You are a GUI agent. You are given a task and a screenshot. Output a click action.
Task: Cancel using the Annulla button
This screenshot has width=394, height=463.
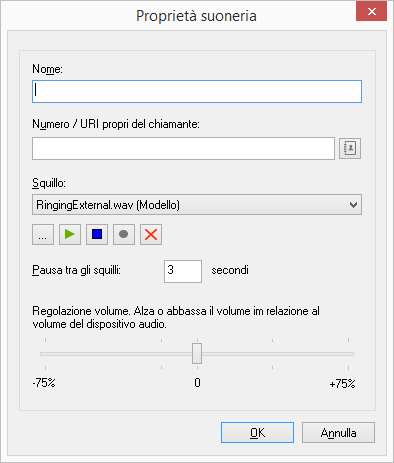(x=338, y=433)
